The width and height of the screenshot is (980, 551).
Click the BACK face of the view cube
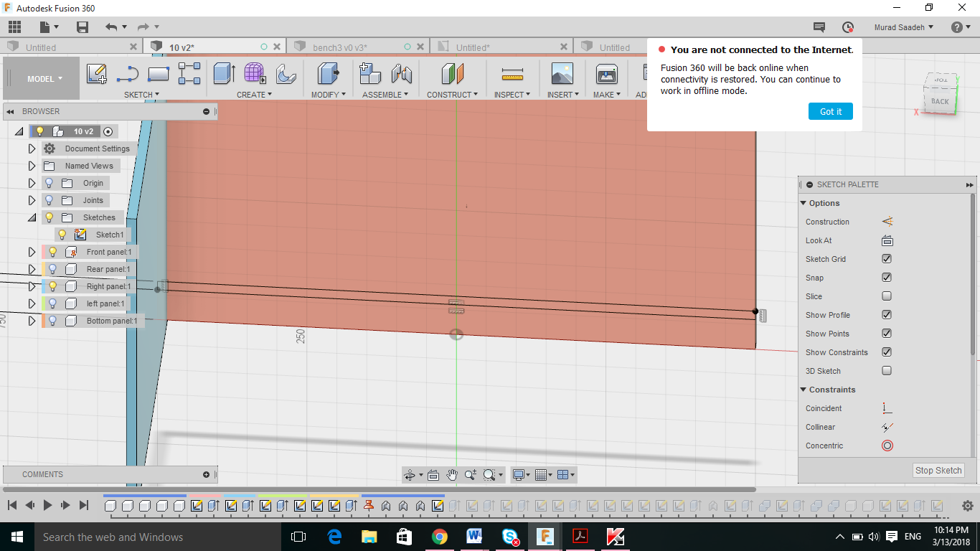pos(940,101)
